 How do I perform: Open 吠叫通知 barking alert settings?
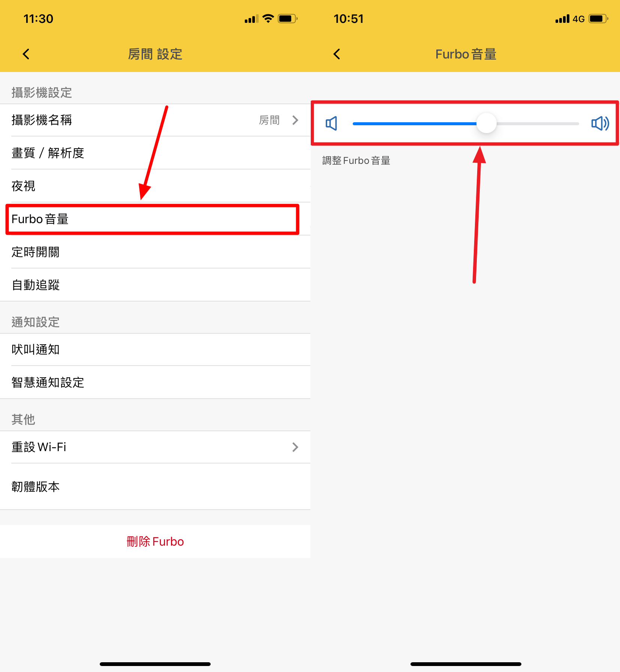(155, 349)
